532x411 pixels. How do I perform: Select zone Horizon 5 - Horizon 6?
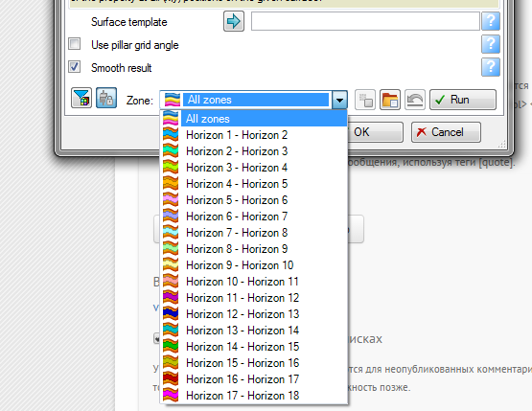pos(254,200)
